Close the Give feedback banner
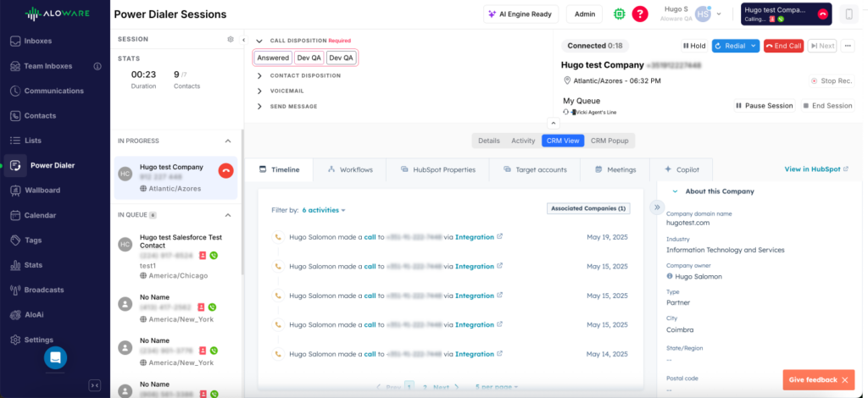 pyautogui.click(x=845, y=379)
